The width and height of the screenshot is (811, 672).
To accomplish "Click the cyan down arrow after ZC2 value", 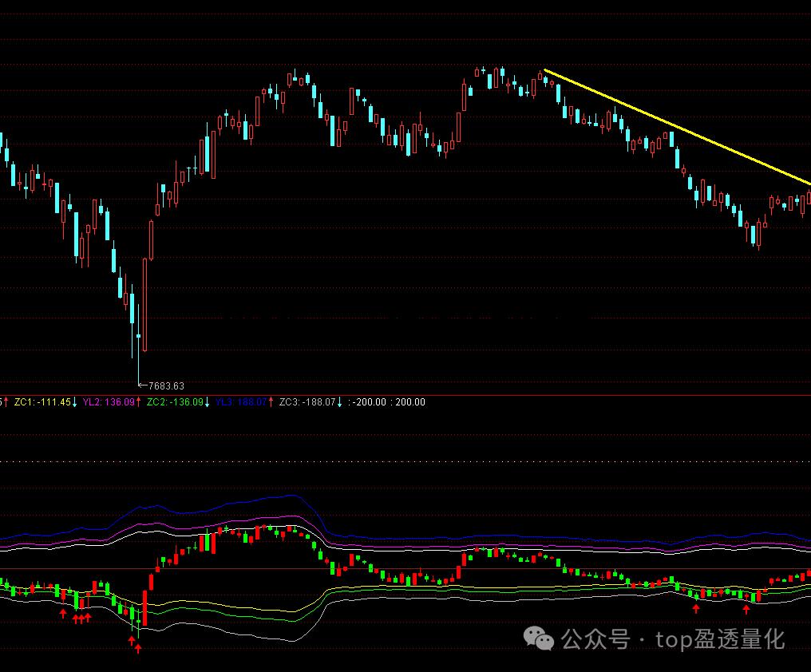I will pyautogui.click(x=208, y=402).
